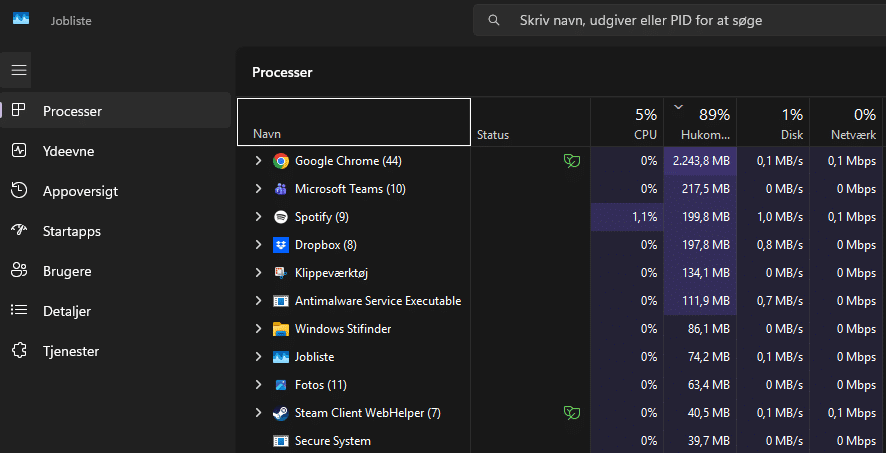Image resolution: width=886 pixels, height=453 pixels.
Task: Click Jobliste memory value 74,2 MB
Action: pyautogui.click(x=709, y=357)
